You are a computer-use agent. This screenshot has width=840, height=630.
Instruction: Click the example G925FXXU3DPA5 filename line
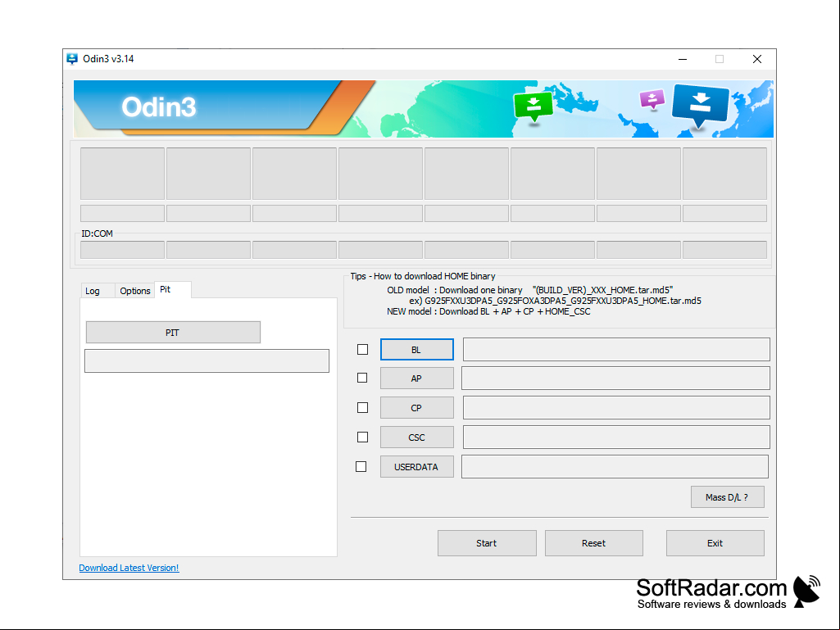555,301
